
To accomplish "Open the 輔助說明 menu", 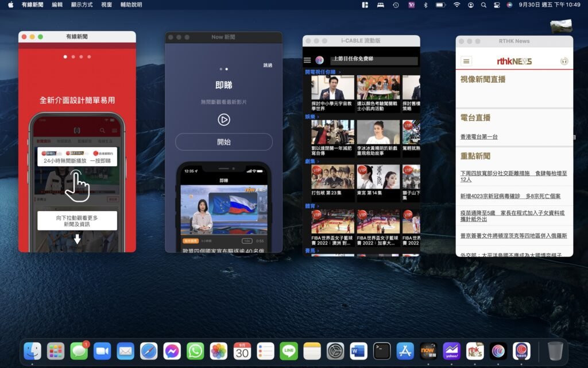I will tap(131, 5).
